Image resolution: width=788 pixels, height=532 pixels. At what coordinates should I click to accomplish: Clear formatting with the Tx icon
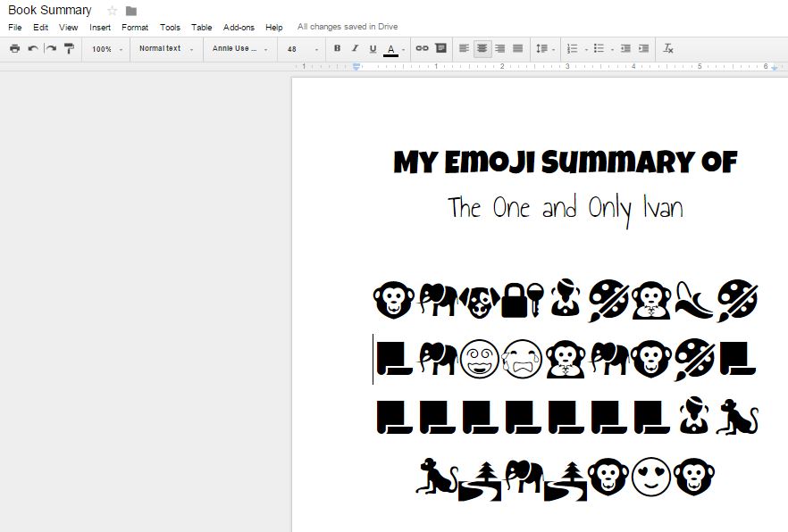(x=668, y=49)
